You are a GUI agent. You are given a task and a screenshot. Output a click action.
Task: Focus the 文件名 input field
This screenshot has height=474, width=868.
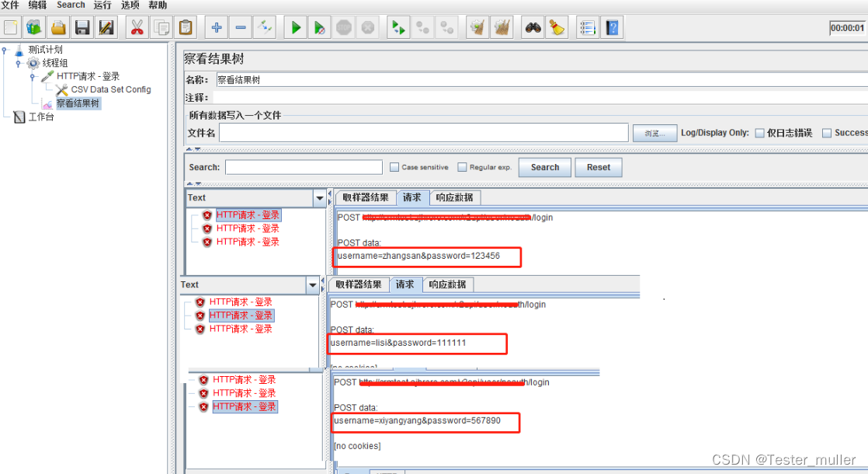pos(424,133)
